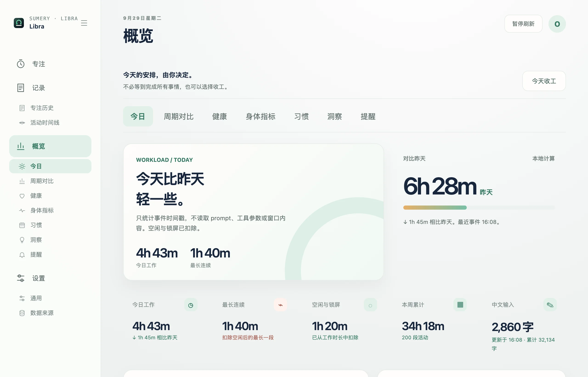The height and width of the screenshot is (377, 588).
Task: Click the 对比昨天 progress bar
Action: pos(479,208)
